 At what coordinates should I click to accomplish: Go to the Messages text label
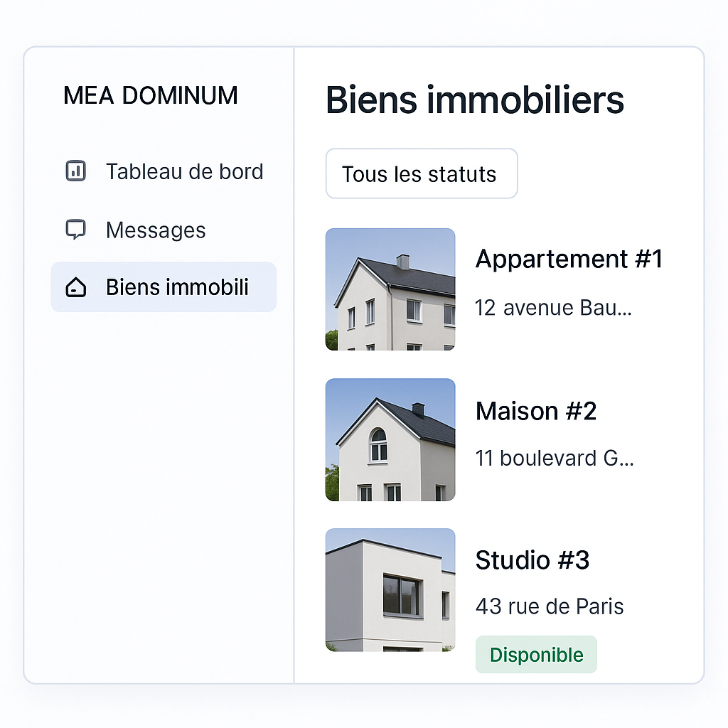(156, 230)
